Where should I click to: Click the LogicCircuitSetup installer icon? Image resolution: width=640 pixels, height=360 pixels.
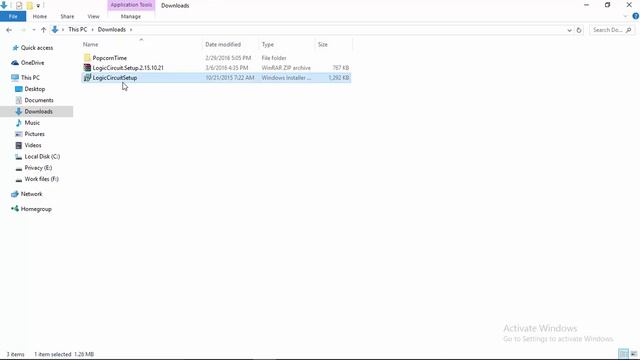pyautogui.click(x=87, y=77)
